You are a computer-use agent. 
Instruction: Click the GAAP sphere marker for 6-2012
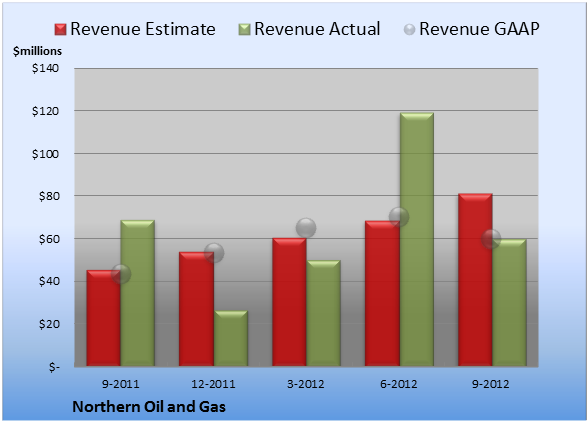[399, 217]
